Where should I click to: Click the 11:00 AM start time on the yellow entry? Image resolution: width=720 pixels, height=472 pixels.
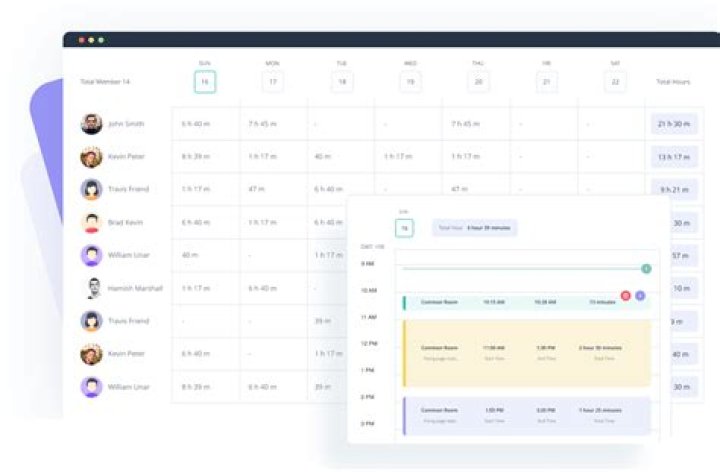point(494,348)
